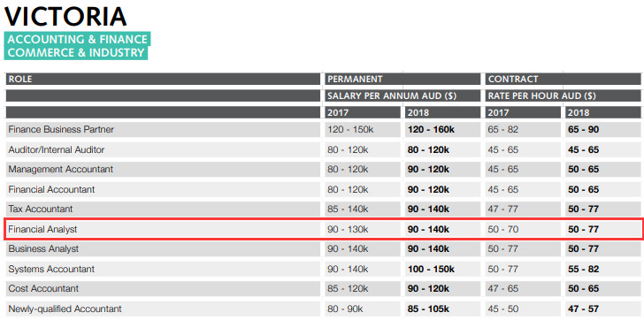Click the ROLE column header

[x=163, y=79]
